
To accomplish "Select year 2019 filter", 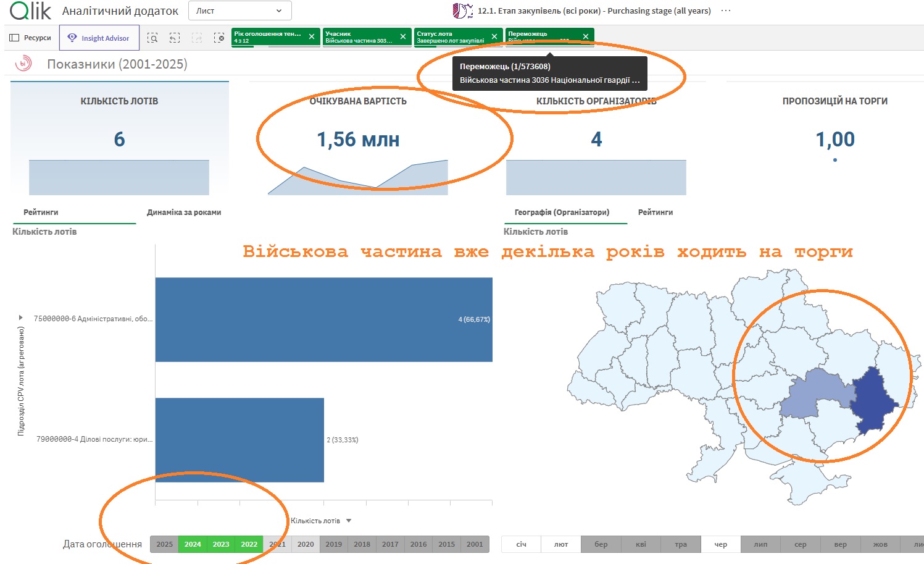I will 334,544.
